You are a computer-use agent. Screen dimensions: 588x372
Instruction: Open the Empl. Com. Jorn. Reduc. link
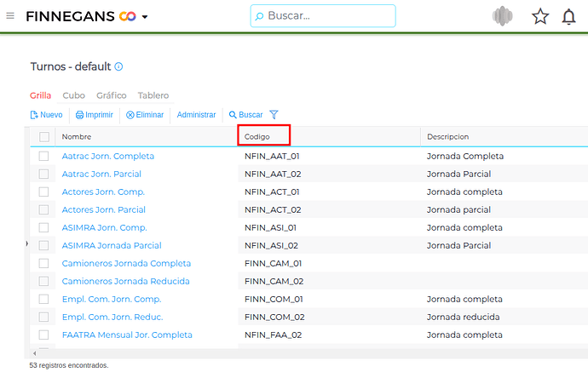click(x=112, y=317)
